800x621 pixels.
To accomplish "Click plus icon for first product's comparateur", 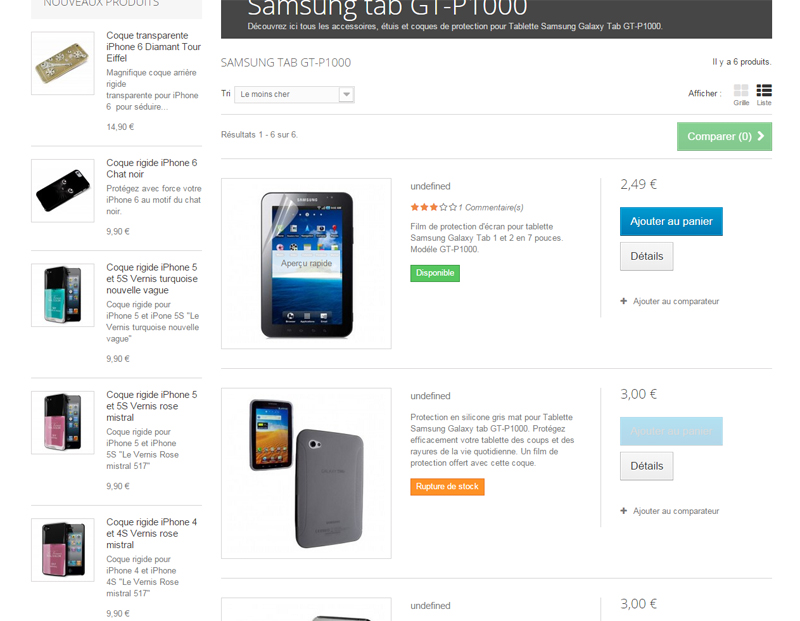I will point(624,301).
